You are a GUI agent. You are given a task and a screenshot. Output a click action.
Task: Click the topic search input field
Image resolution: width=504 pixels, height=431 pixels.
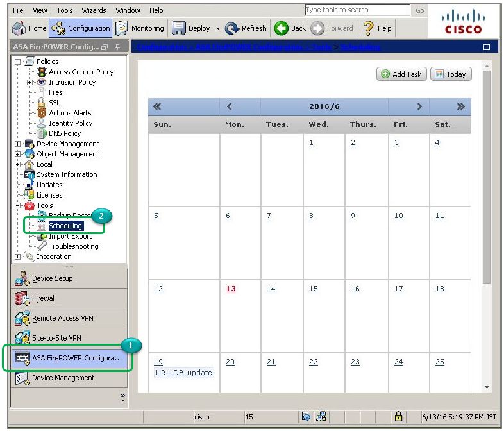357,10
